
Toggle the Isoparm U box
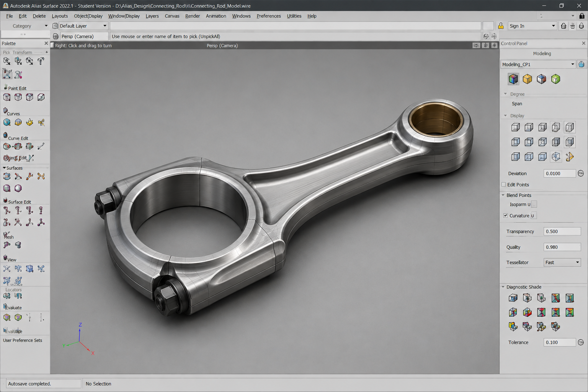click(x=534, y=204)
